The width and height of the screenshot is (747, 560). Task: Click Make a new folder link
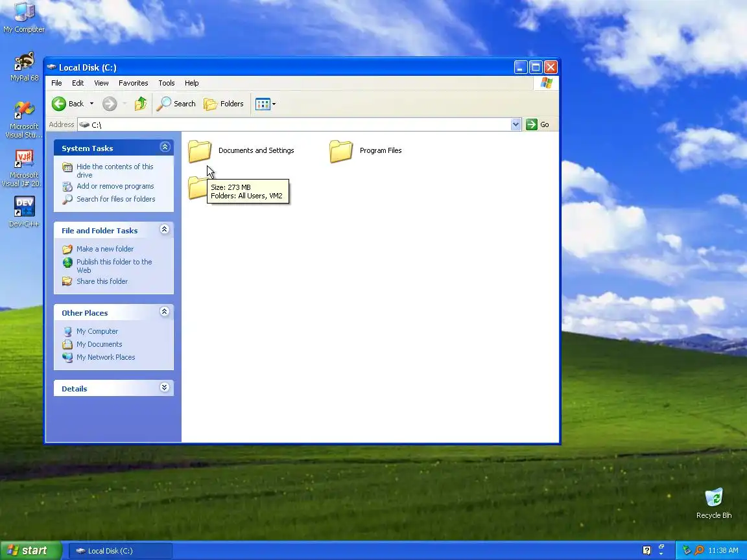point(105,249)
